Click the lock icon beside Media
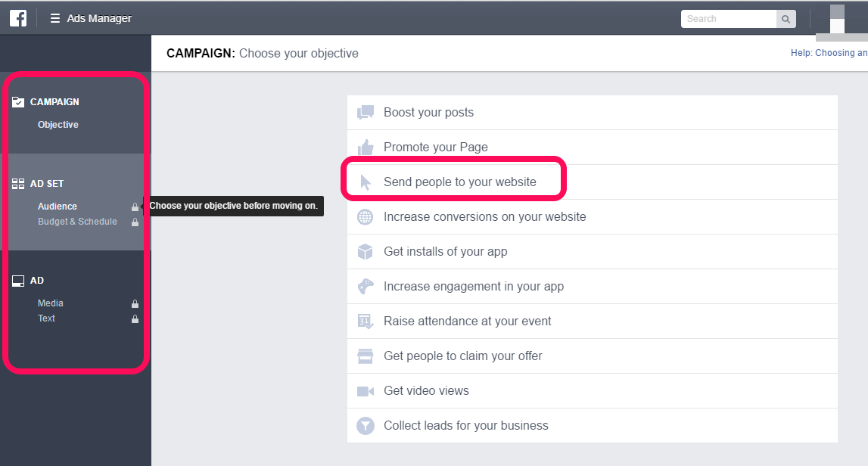The width and height of the screenshot is (868, 466). [x=135, y=304]
